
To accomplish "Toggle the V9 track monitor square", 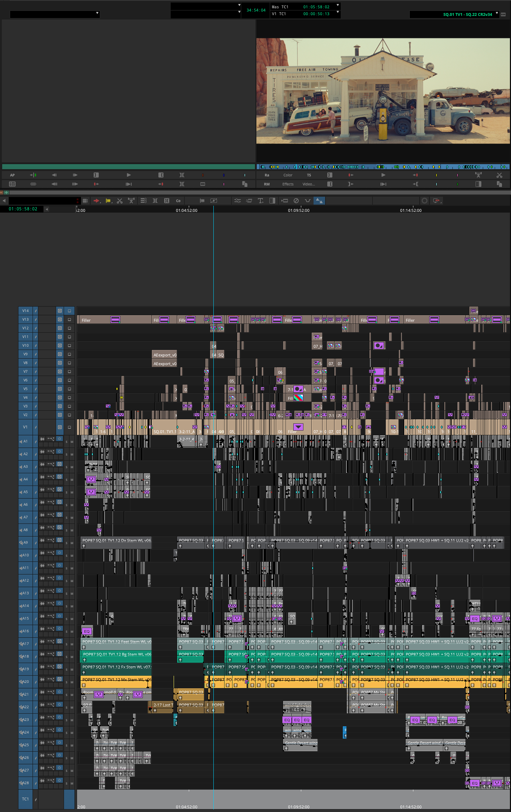I will [x=69, y=354].
